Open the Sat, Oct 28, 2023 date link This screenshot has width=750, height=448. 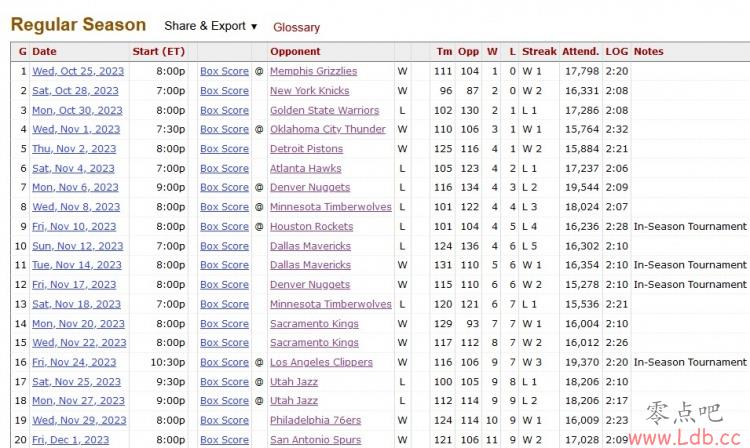tap(75, 91)
